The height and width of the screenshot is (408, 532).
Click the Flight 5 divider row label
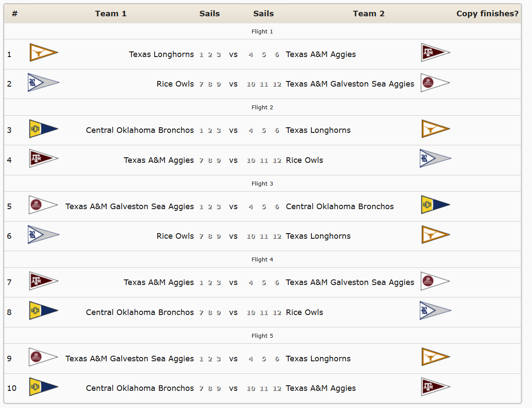coord(262,336)
